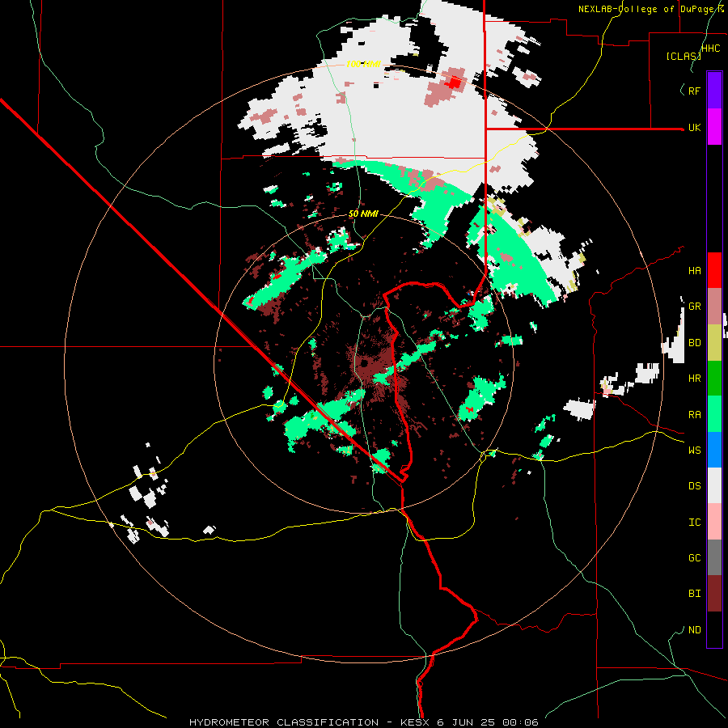Click the 100 NMI range ring label

tap(363, 64)
